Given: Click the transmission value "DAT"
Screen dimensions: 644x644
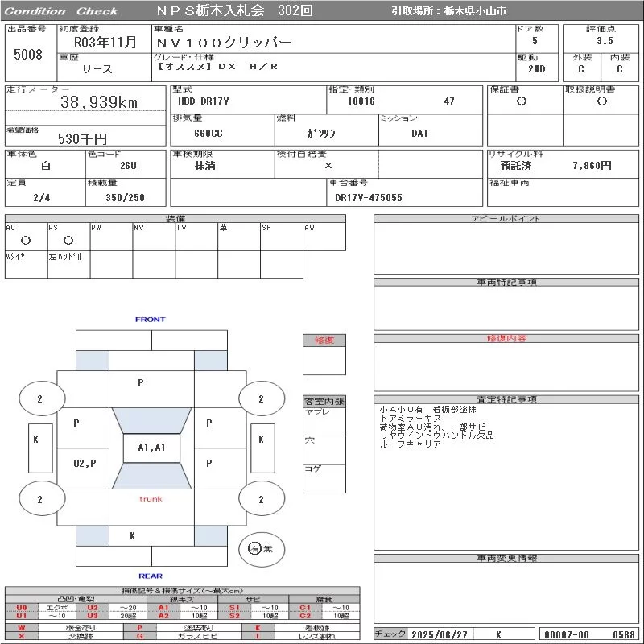Looking at the screenshot, I should pyautogui.click(x=419, y=134).
